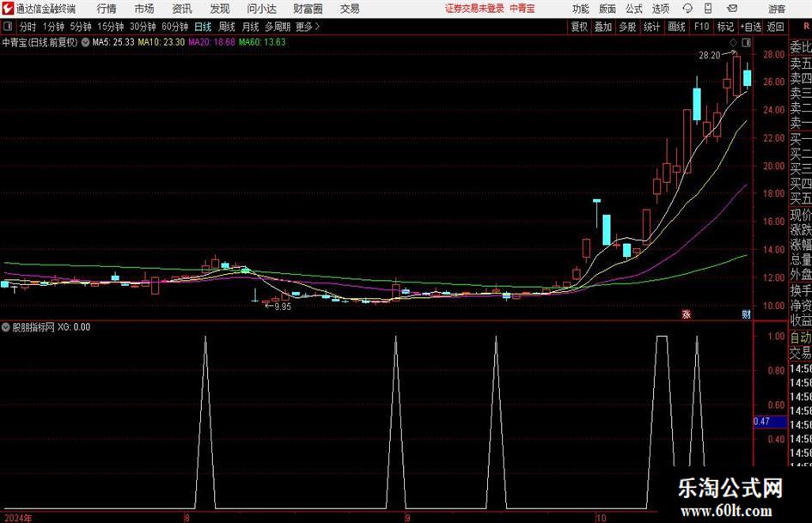Click the 2024年 date axis label
This screenshot has height=523, width=812.
click(17, 518)
